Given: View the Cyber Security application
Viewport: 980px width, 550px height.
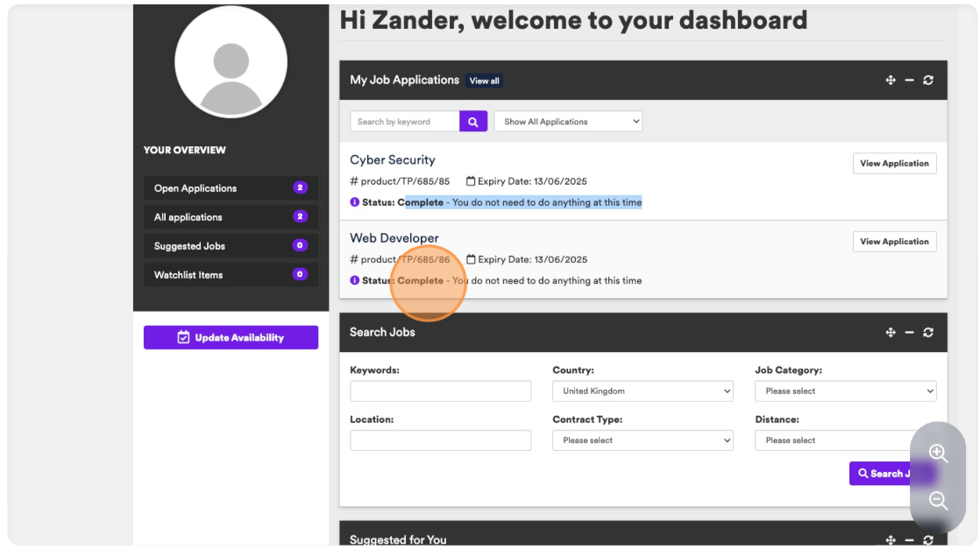Looking at the screenshot, I should pos(894,164).
